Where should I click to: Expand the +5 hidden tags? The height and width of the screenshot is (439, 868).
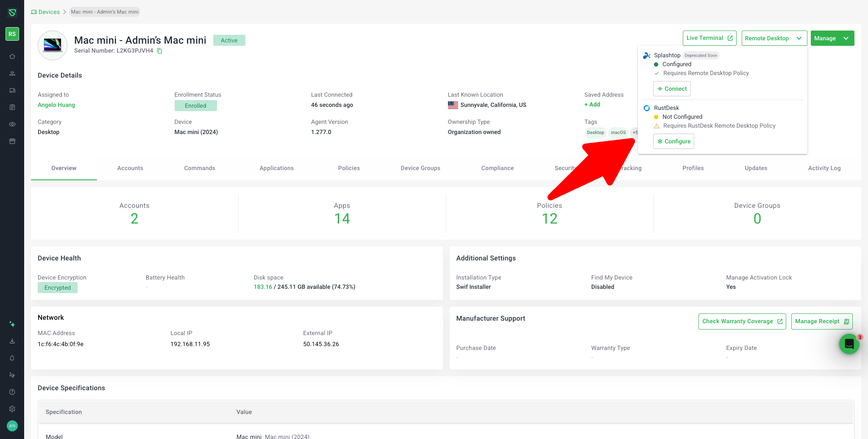click(634, 132)
